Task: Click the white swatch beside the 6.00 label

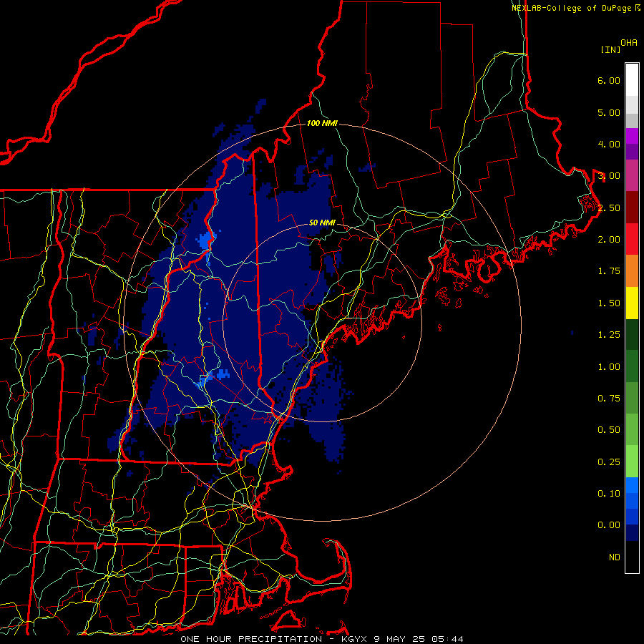Action: tap(632, 80)
